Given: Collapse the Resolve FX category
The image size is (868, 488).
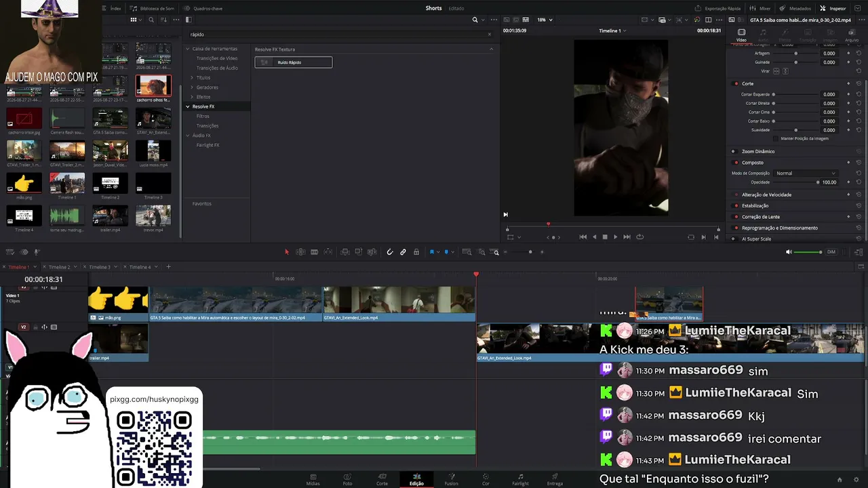Looking at the screenshot, I should coord(188,106).
